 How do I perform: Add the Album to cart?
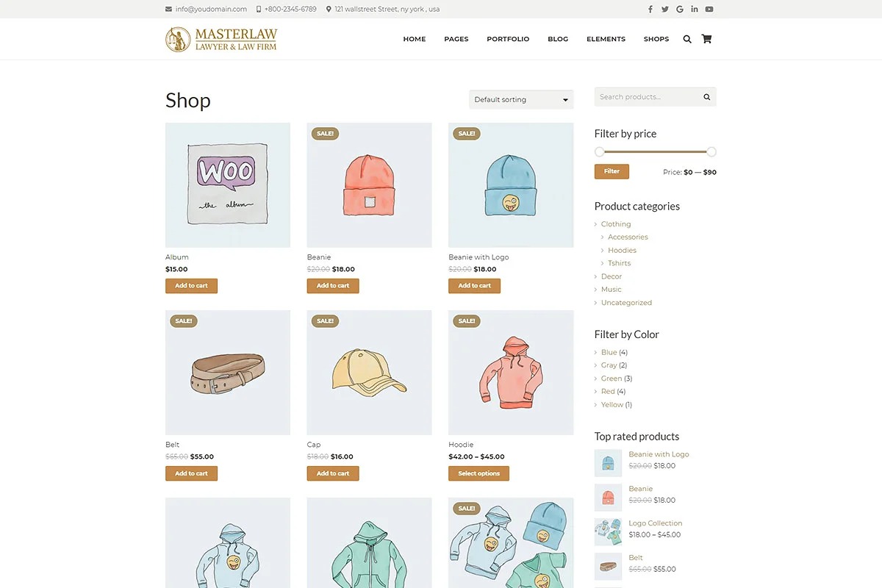click(x=191, y=286)
